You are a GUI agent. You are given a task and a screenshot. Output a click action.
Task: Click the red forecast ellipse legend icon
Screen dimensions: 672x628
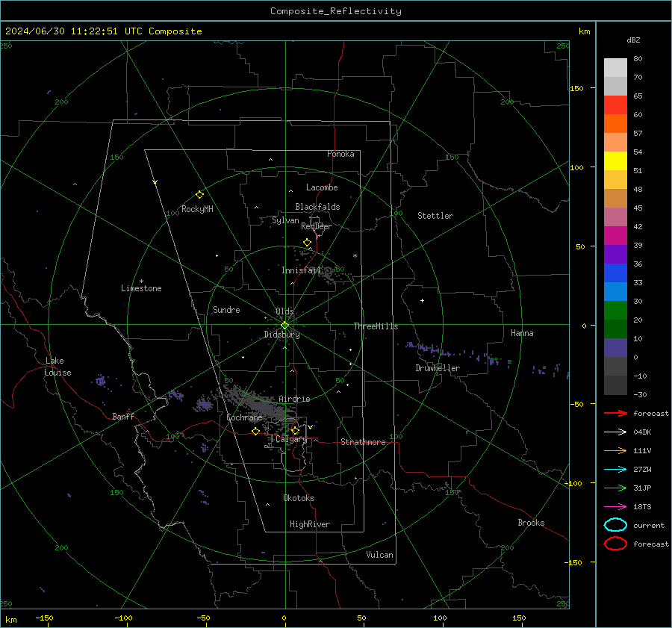(x=615, y=544)
